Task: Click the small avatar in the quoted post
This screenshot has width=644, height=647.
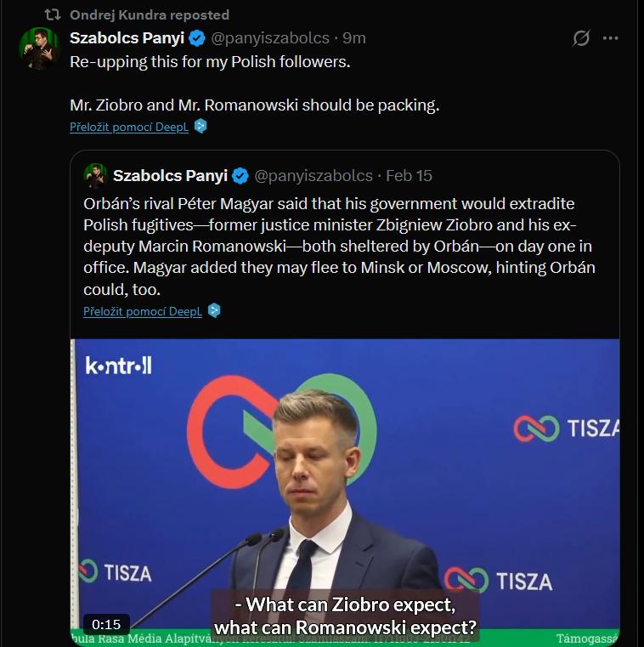Action: (x=94, y=176)
